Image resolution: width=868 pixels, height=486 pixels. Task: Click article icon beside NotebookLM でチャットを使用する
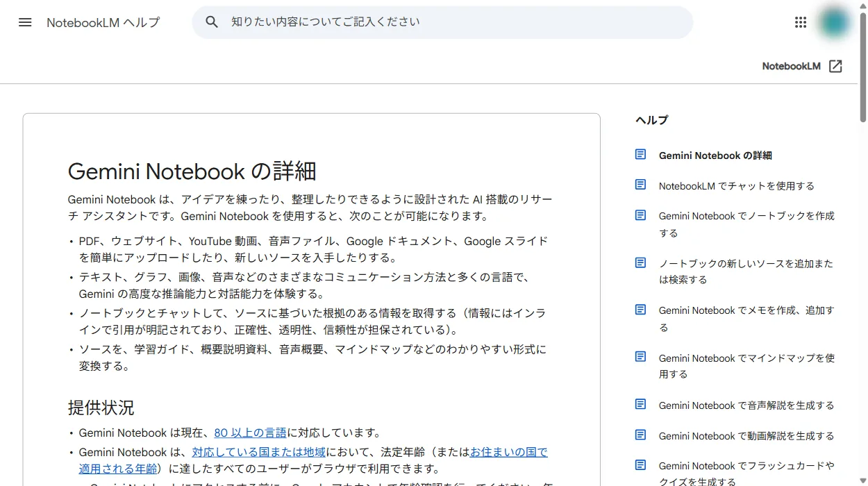[641, 185]
